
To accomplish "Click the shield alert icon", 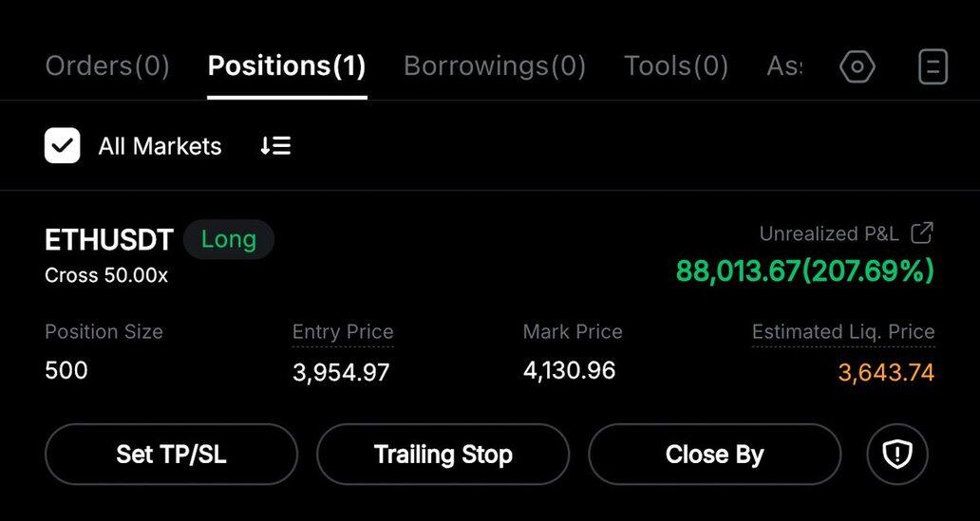I will (896, 455).
